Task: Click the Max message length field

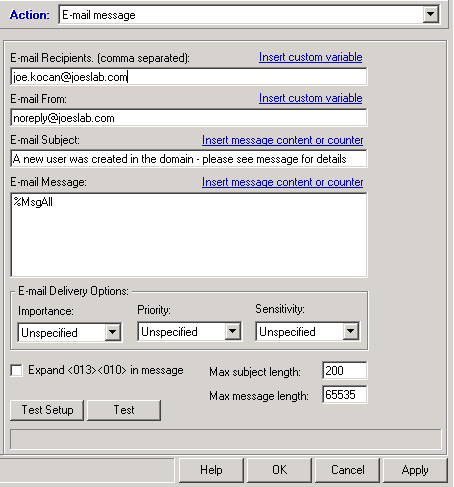Action: coord(345,395)
